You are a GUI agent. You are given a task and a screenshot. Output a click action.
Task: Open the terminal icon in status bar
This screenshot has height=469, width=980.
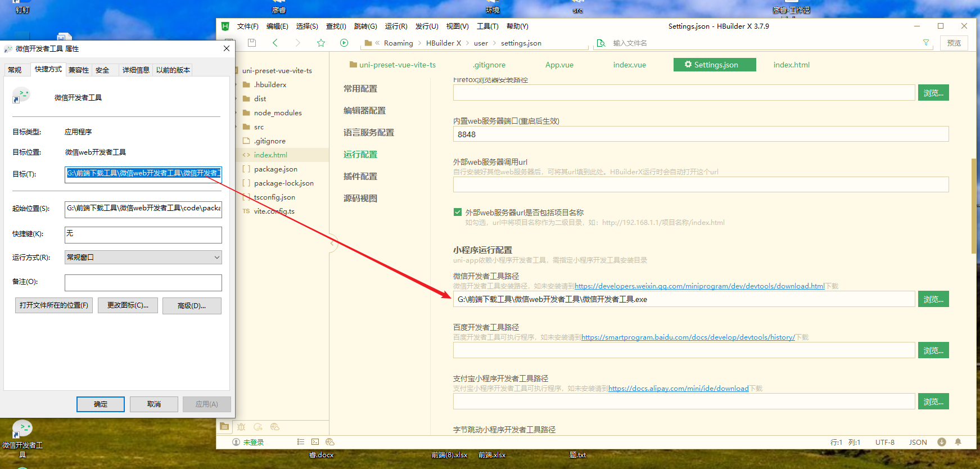pyautogui.click(x=315, y=442)
